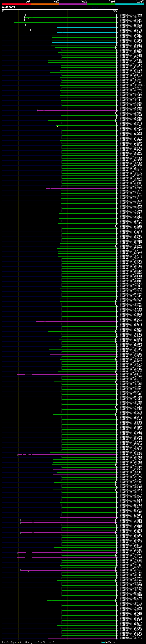The height and width of the screenshot is (644, 146).
Task: Click the UniRef100_A9T7H0 label
Action: [x=131, y=52]
